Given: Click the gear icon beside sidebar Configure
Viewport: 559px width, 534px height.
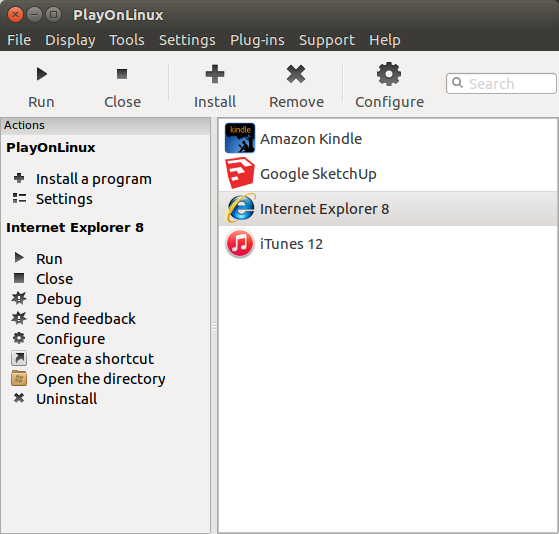Looking at the screenshot, I should point(19,338).
